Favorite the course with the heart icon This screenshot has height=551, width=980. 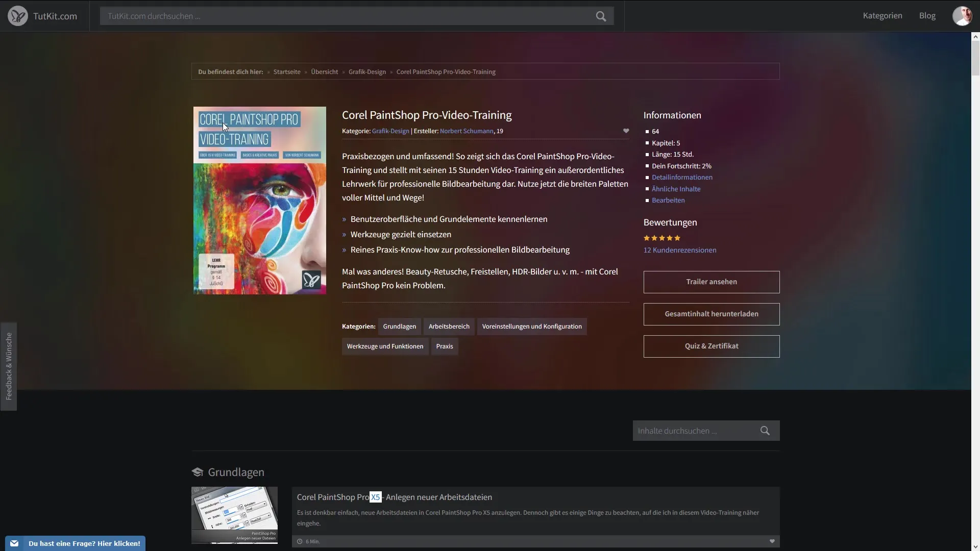tap(626, 131)
